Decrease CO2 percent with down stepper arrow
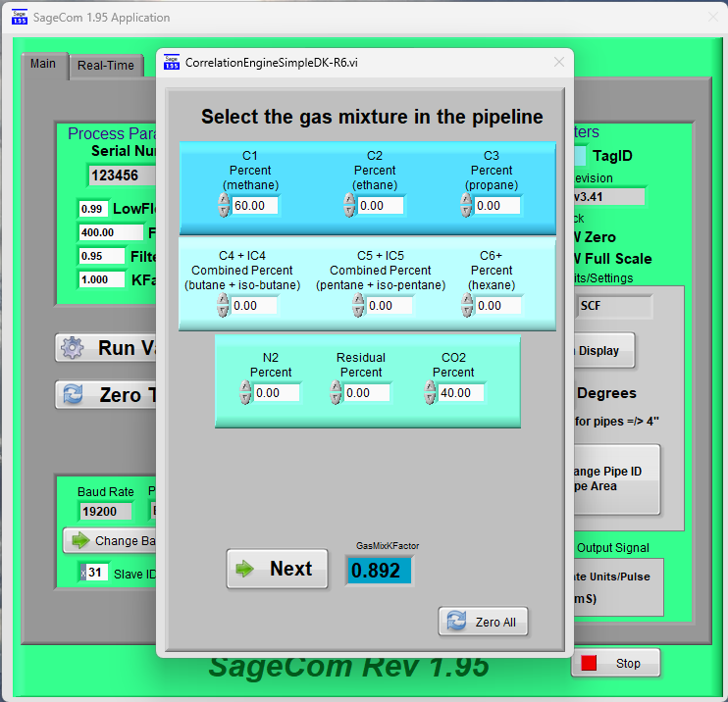 point(430,399)
